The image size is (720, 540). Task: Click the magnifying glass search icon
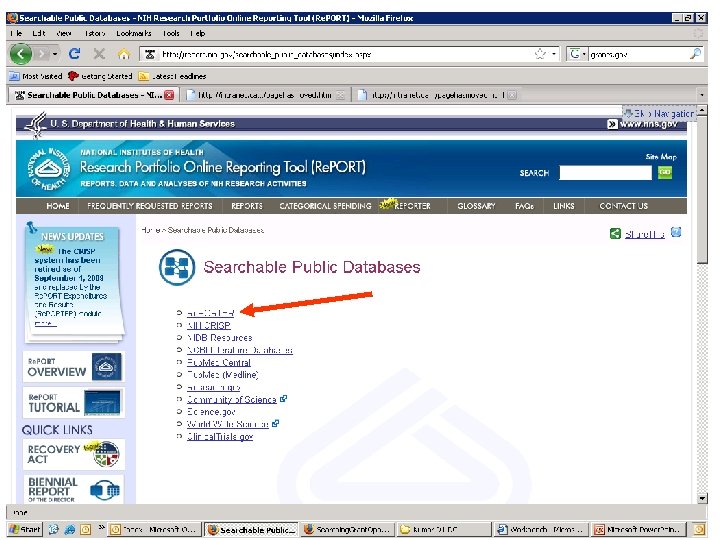696,54
